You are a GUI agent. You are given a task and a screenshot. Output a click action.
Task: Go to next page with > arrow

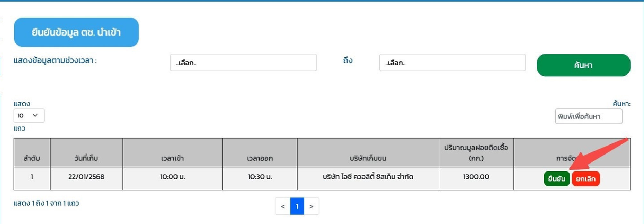311,206
